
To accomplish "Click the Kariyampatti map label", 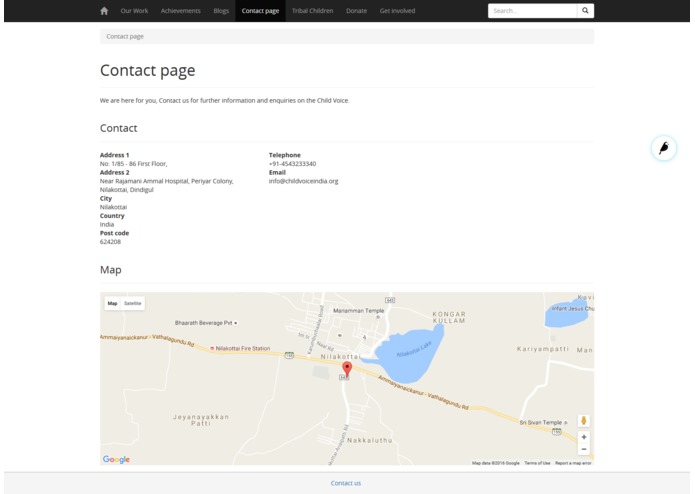I will point(543,349).
